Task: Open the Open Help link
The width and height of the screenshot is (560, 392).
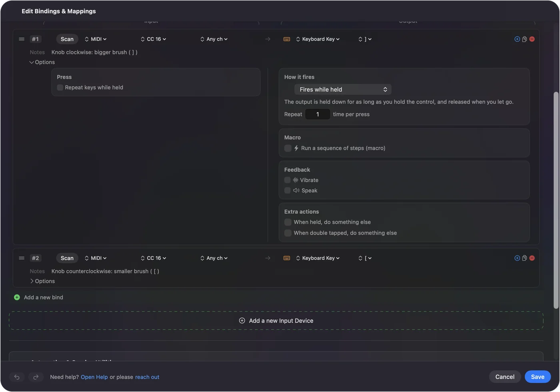Action: [94, 377]
